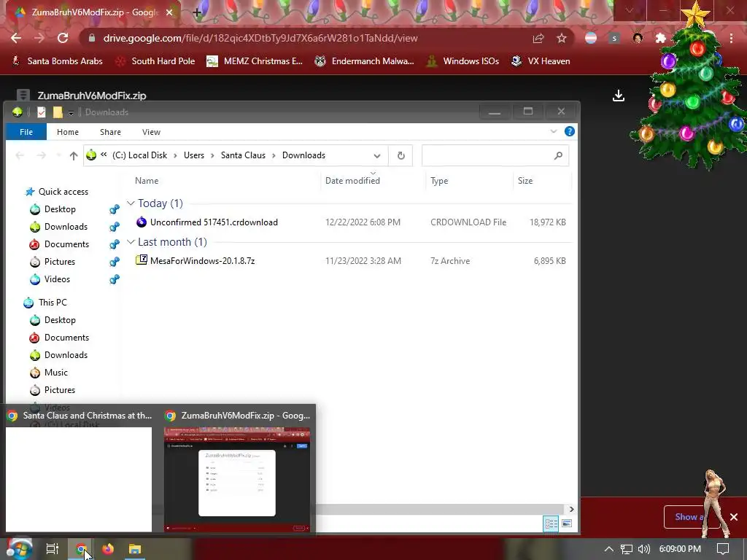Open the Endermanch Malware bookmark

pyautogui.click(x=365, y=61)
